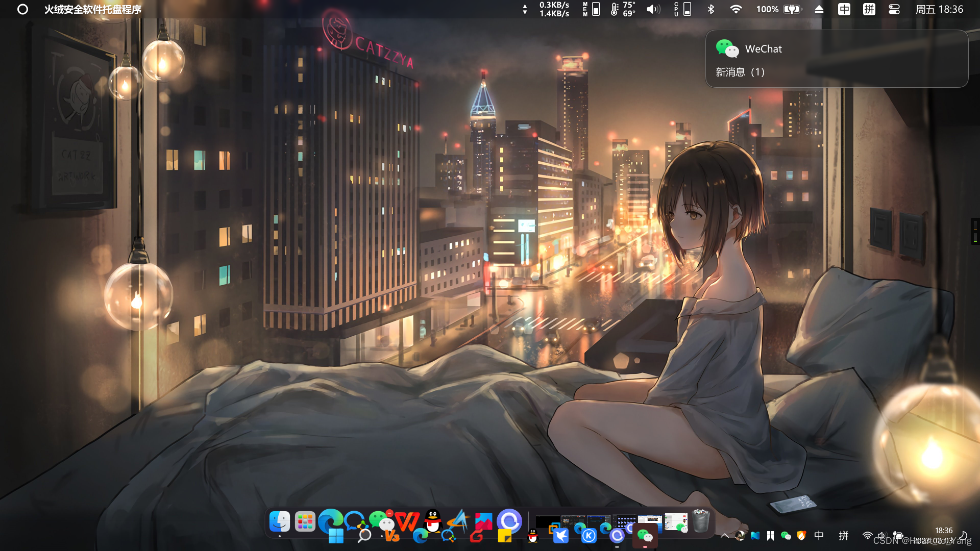The width and height of the screenshot is (980, 551).
Task: Open Finder from the dock
Action: click(279, 522)
